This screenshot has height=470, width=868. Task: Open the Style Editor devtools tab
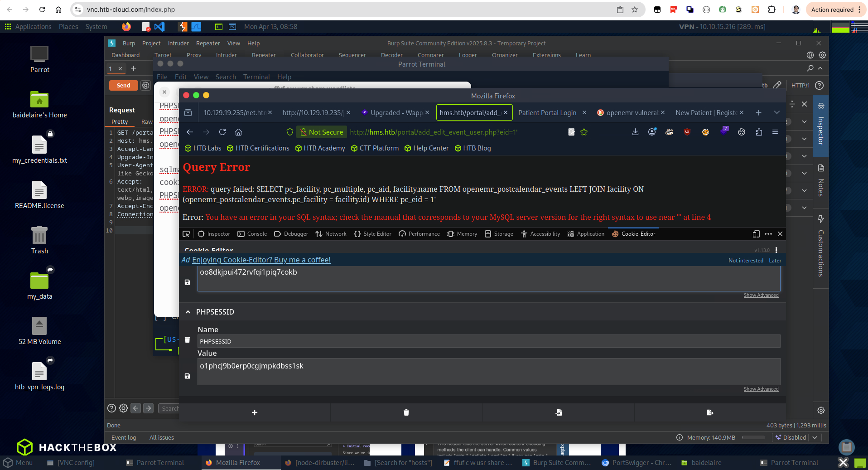[x=373, y=234]
